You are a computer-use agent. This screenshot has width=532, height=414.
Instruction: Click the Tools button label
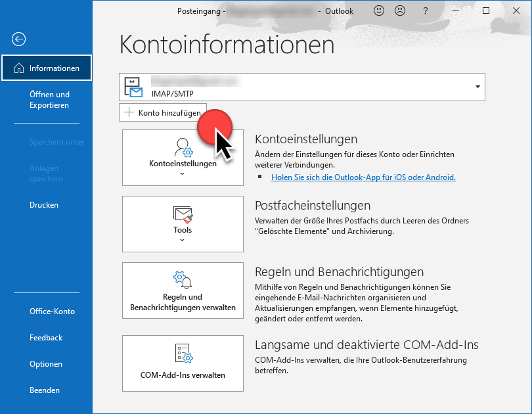click(183, 230)
